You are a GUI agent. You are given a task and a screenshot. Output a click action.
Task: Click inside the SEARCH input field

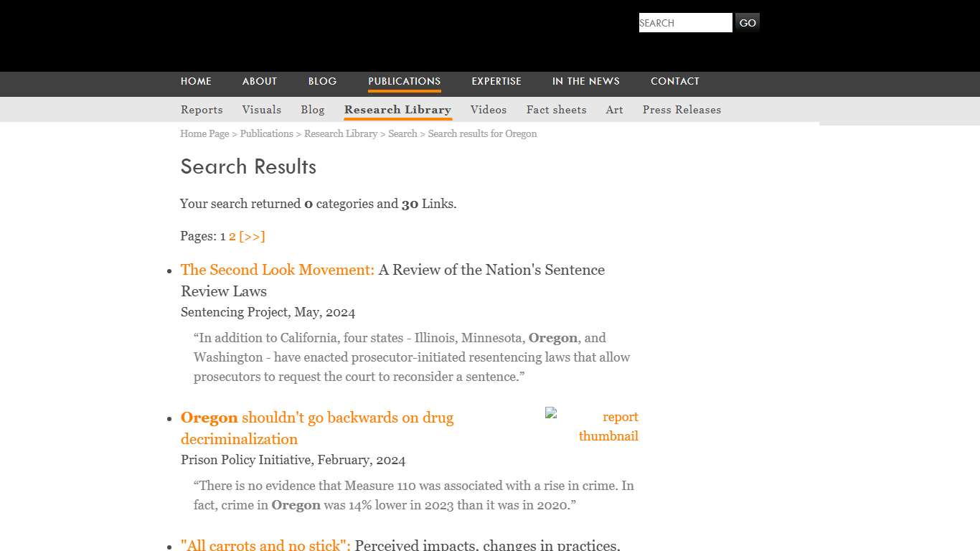coord(684,22)
